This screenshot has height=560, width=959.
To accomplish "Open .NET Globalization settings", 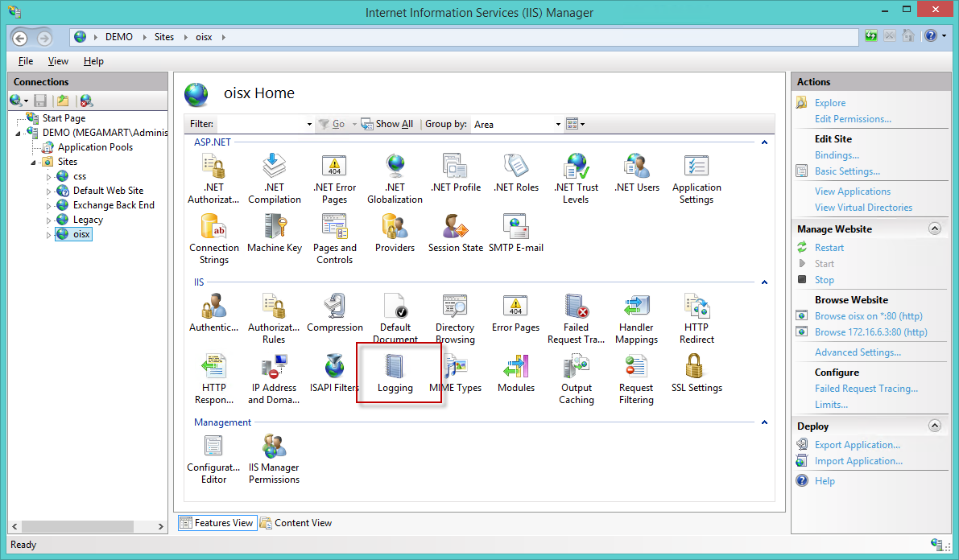I will [x=395, y=179].
